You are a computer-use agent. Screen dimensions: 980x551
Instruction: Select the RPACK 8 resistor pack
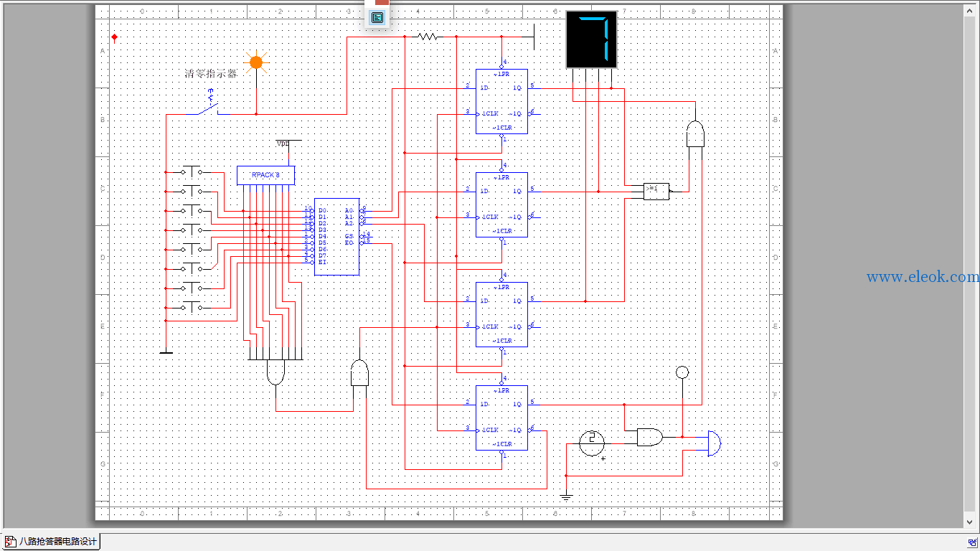265,175
